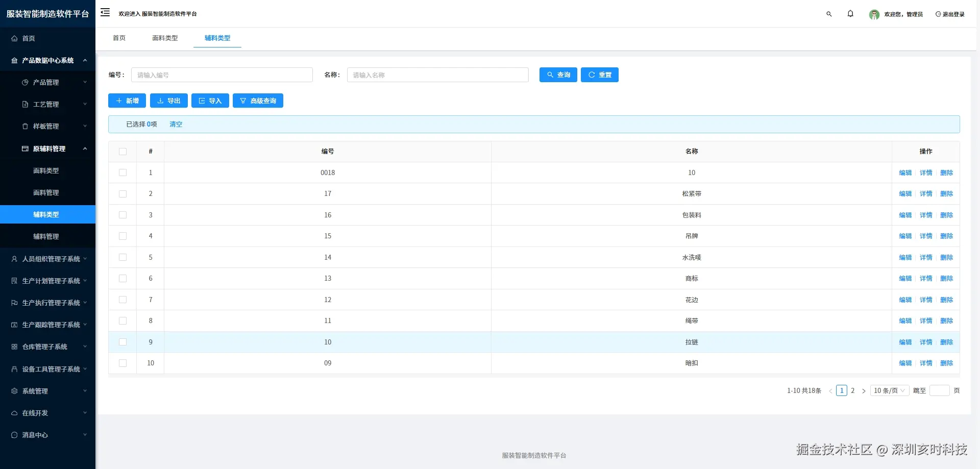Click the 消息中心 icon
This screenshot has width=980, height=469.
pos(14,435)
